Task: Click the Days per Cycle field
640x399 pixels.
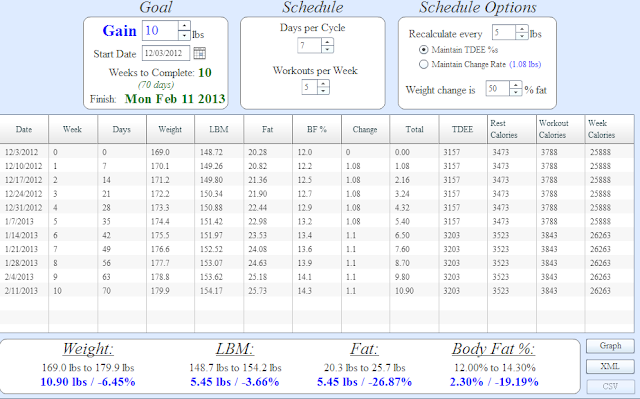Action: click(310, 45)
